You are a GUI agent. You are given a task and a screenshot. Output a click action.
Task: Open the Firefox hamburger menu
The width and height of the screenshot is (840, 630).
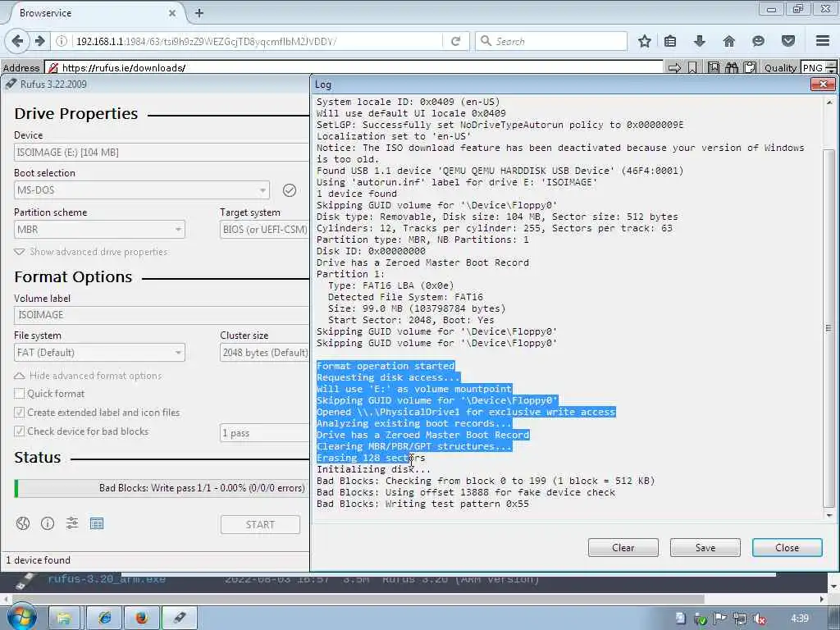tap(823, 41)
